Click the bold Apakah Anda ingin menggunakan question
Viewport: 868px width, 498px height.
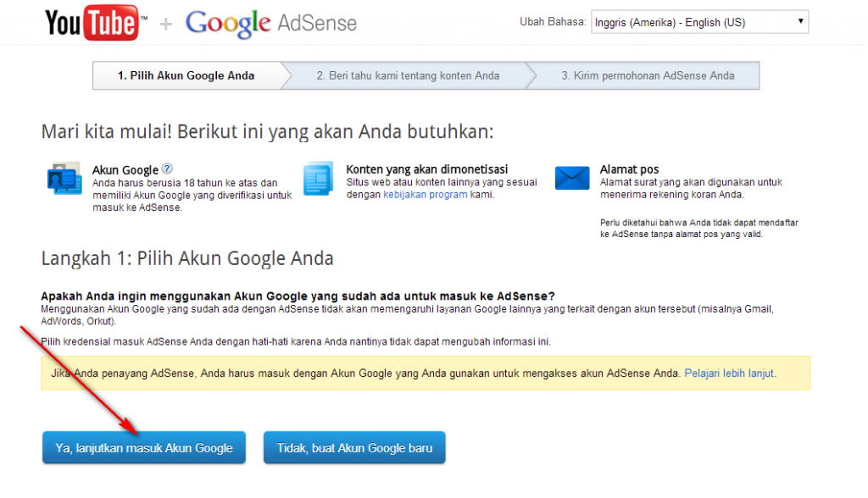(298, 296)
